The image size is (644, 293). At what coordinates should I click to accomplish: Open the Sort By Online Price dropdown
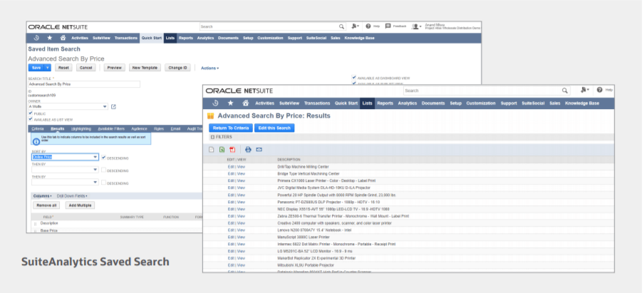[x=95, y=157]
